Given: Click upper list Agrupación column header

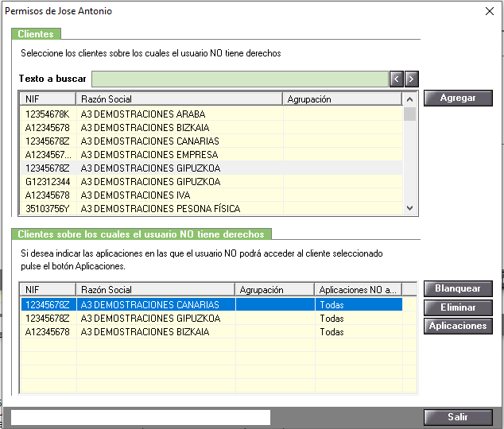Looking at the screenshot, I should 343,99.
